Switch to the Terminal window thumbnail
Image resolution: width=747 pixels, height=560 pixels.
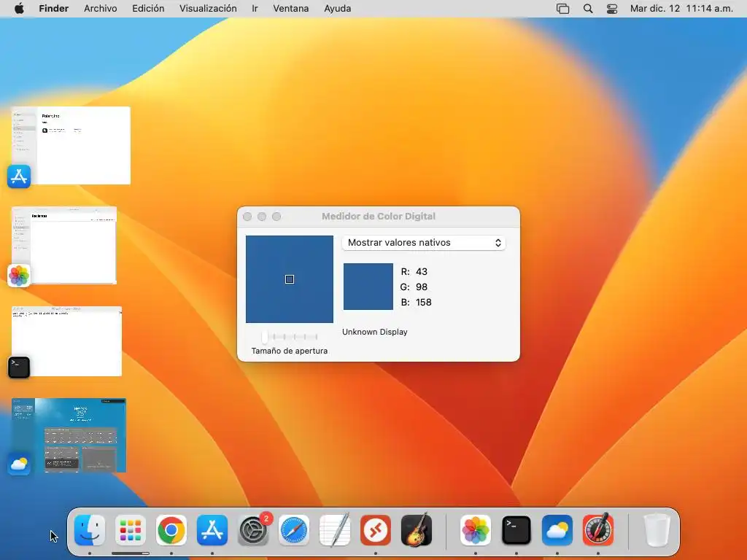tap(66, 341)
